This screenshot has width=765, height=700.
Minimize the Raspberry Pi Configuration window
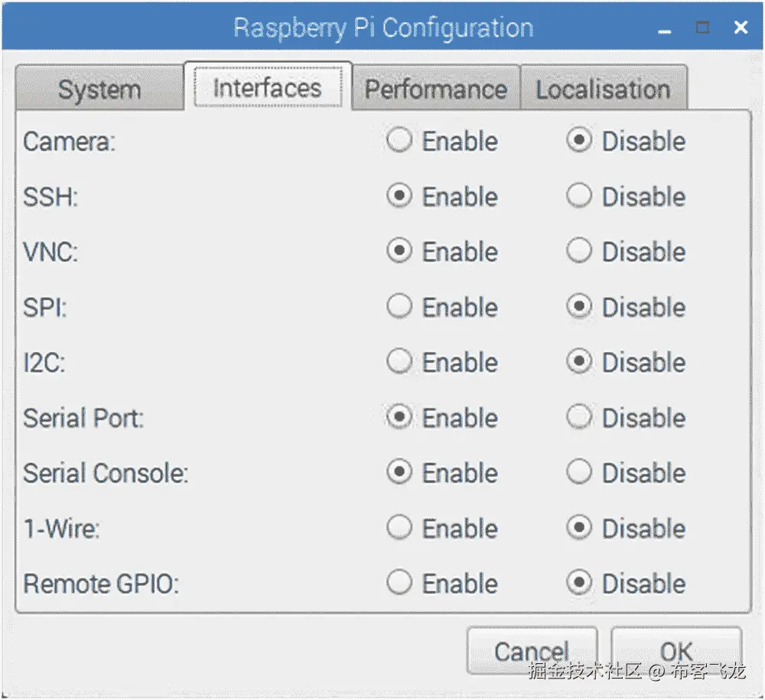(663, 28)
